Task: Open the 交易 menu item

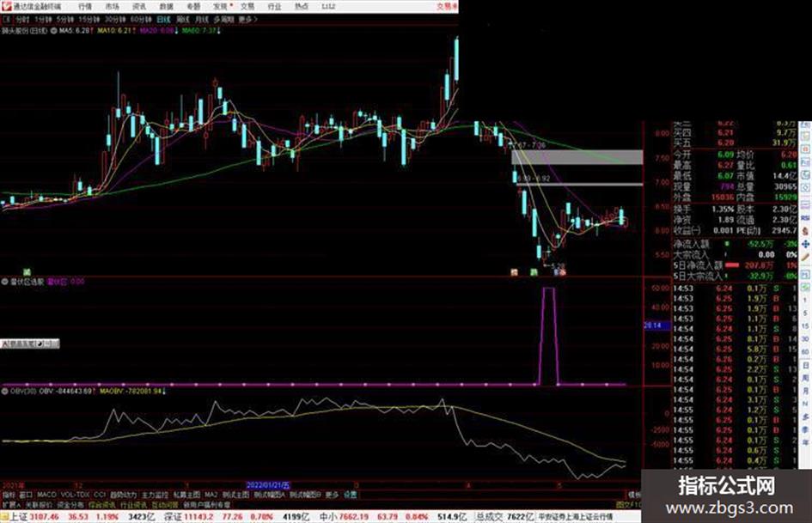Action: click(247, 6)
